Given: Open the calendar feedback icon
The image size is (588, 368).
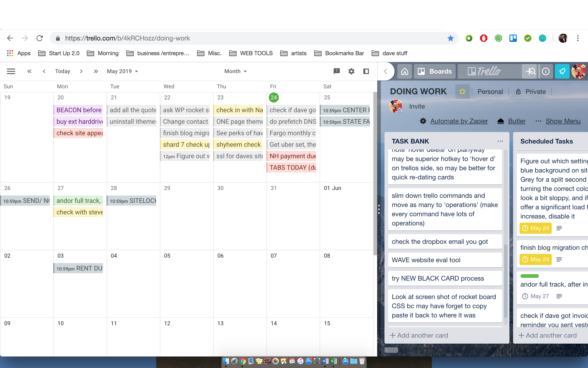Looking at the screenshot, I should click(336, 71).
